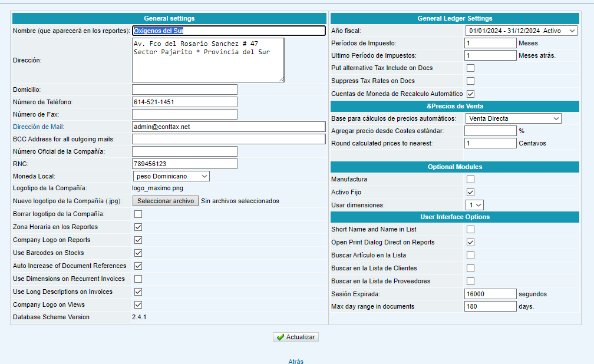
Task: Click the address textarea resize handle
Action: (282, 80)
